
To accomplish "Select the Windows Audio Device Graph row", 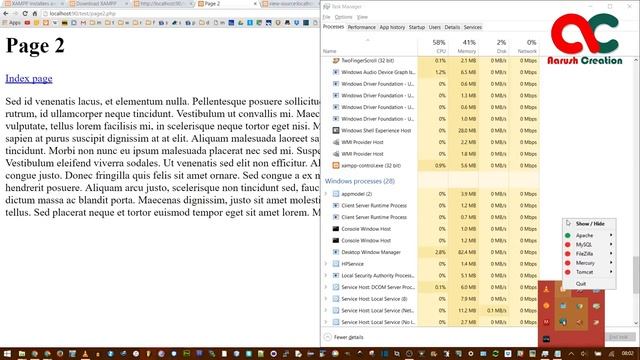I will click(x=430, y=72).
